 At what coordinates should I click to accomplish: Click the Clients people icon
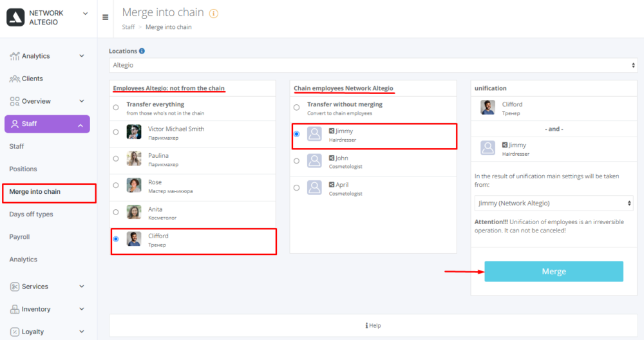[x=14, y=79]
